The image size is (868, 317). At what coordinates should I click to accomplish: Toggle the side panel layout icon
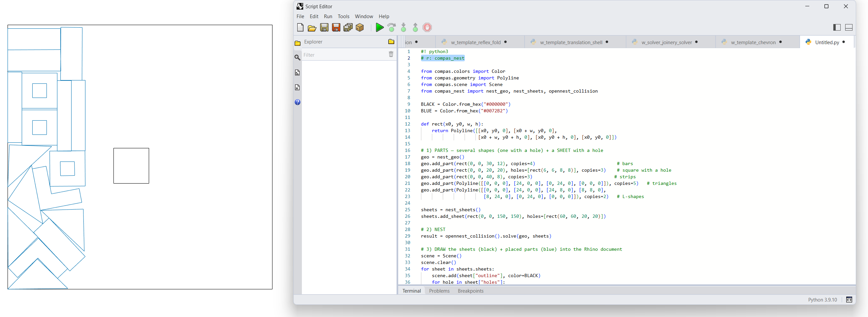pyautogui.click(x=837, y=27)
